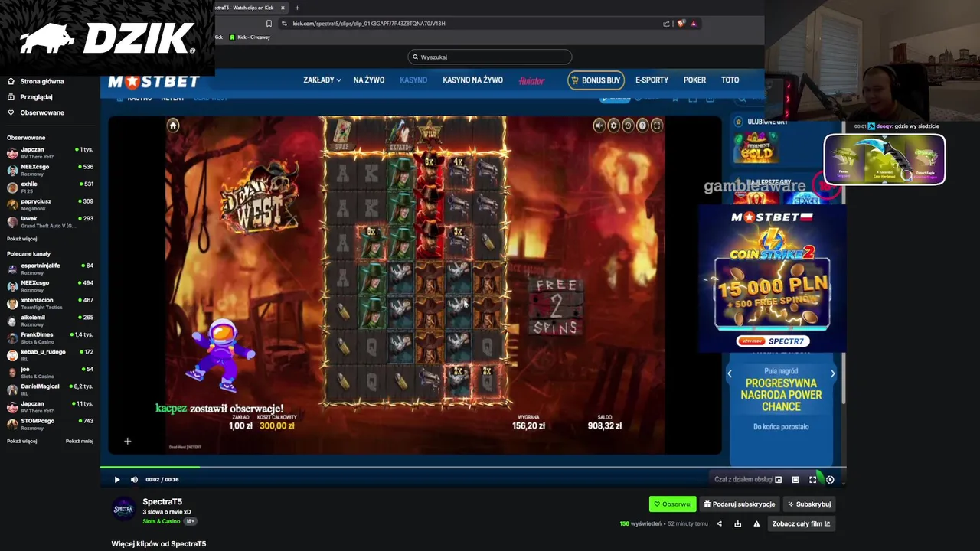Click previous arrow on prize carousel
This screenshot has width=980, height=551.
(x=730, y=373)
